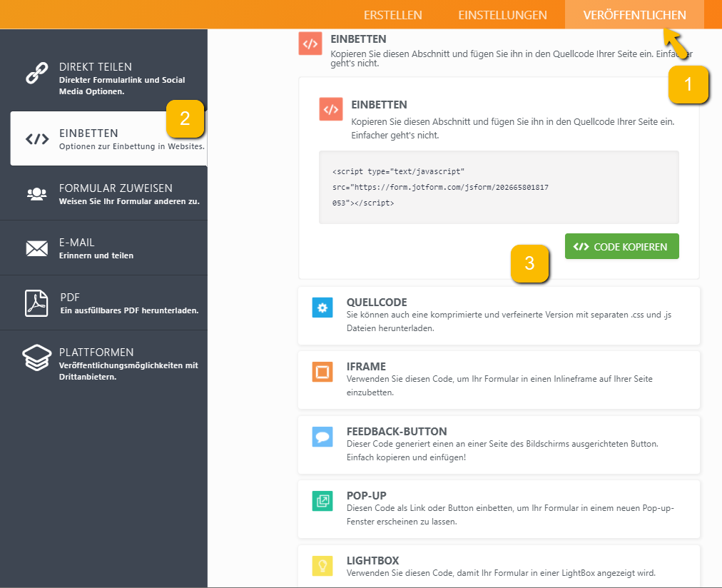Click the green Pop-up window icon
The image size is (722, 588).
tap(322, 501)
